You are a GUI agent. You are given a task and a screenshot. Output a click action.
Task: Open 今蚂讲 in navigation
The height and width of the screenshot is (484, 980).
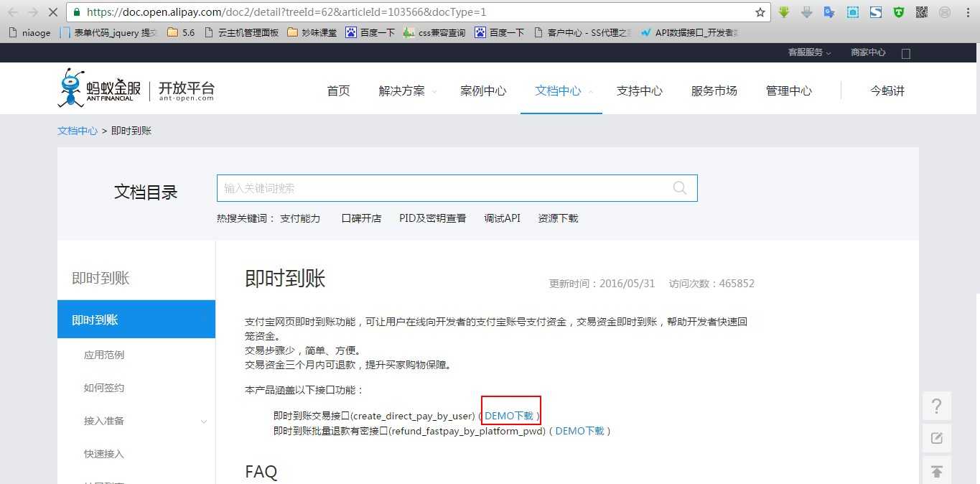click(x=887, y=90)
